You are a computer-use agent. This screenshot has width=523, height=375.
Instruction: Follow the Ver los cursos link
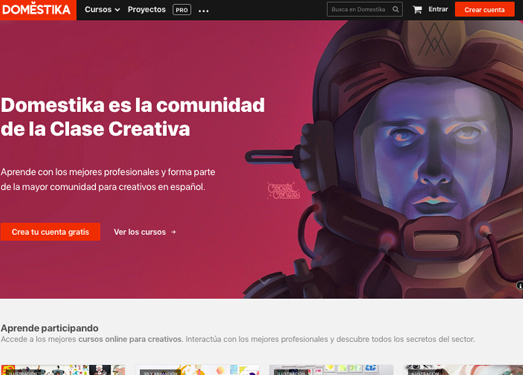click(144, 232)
